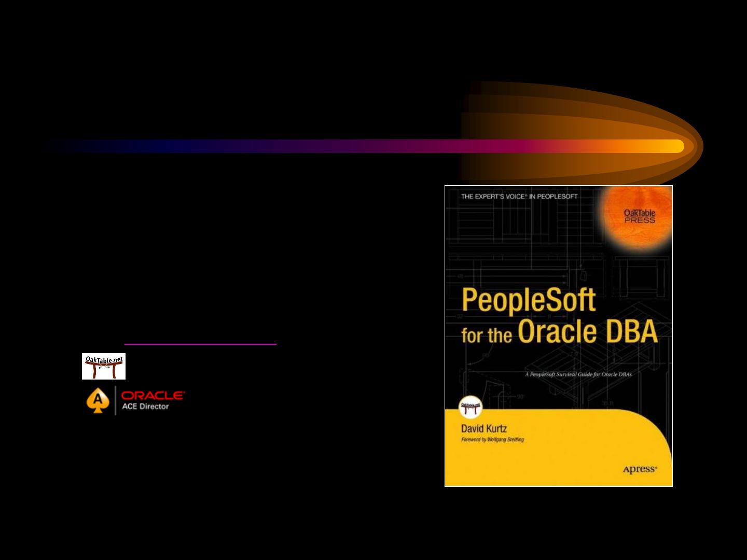Click the small round OakTable badge above David Kurtz
This screenshot has height=560, width=747.
pyautogui.click(x=471, y=408)
